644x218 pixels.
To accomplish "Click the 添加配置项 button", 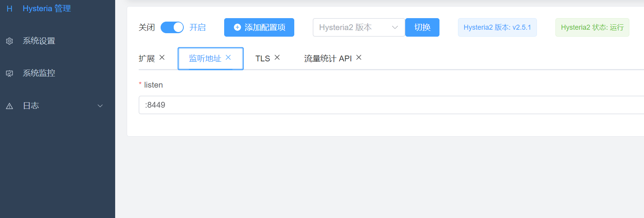I will coord(259,27).
